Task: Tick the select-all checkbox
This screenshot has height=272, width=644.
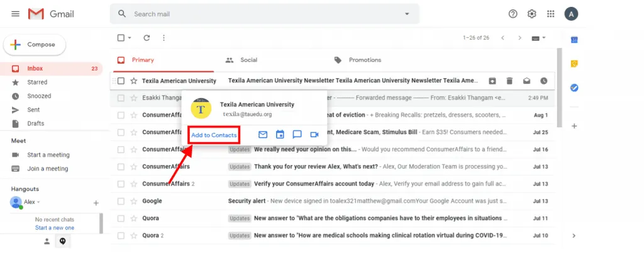Action: pos(121,38)
